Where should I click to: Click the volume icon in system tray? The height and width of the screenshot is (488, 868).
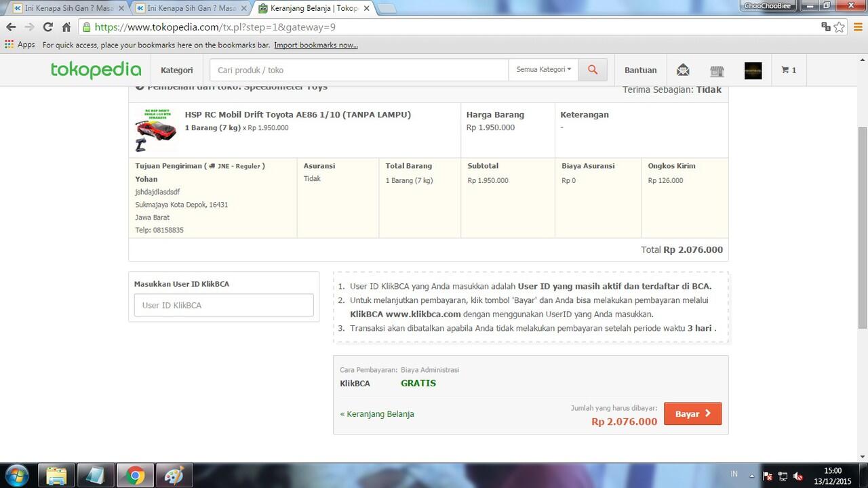798,476
